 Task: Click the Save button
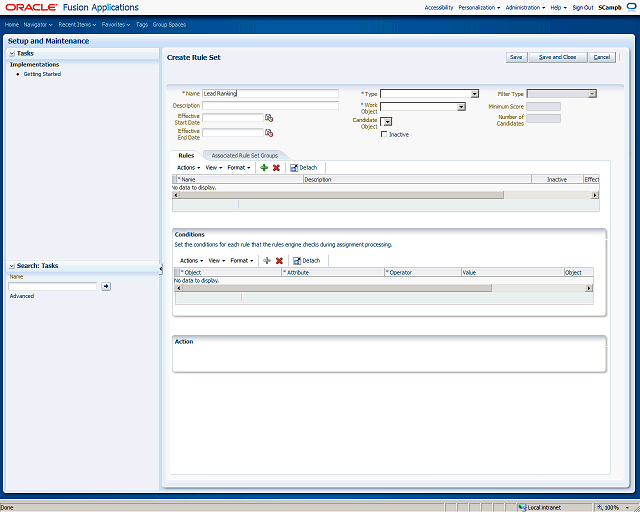coord(516,57)
